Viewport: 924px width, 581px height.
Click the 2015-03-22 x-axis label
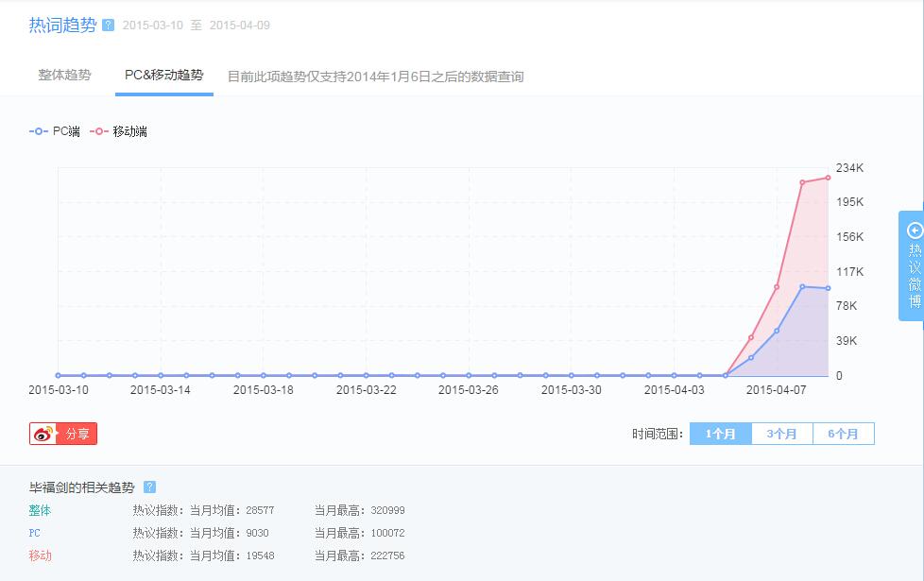366,390
